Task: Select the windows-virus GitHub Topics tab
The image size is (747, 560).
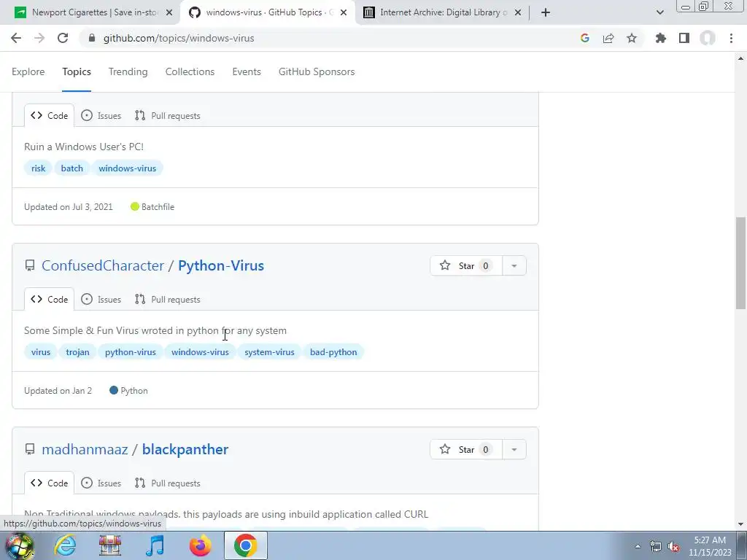Action: pos(267,12)
